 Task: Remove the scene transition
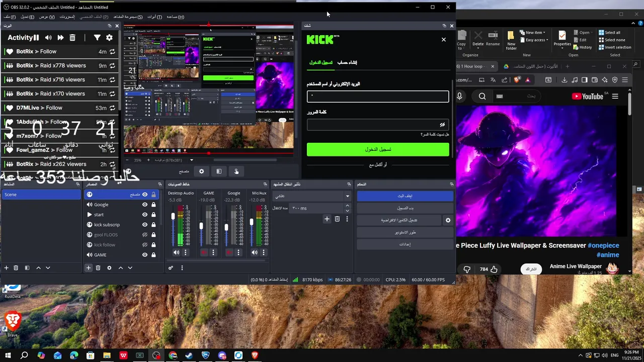tap(337, 219)
